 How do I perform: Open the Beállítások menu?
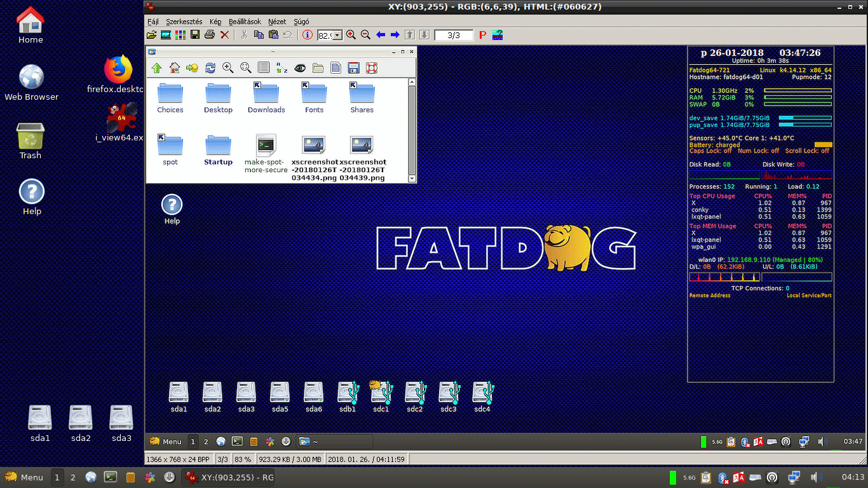click(x=245, y=22)
